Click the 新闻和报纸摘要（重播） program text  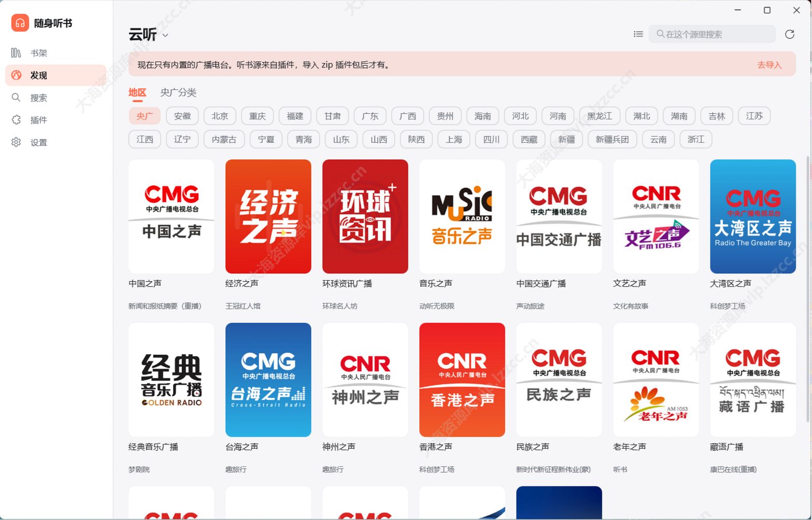165,306
